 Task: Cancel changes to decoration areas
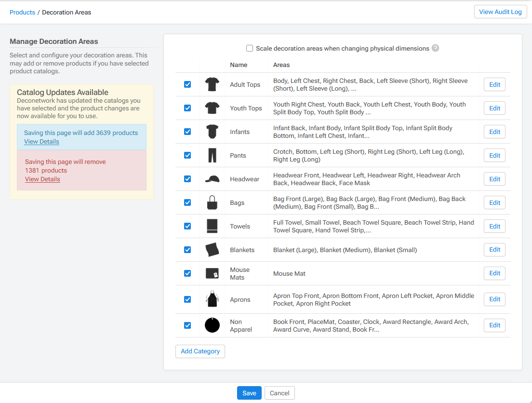click(x=279, y=393)
